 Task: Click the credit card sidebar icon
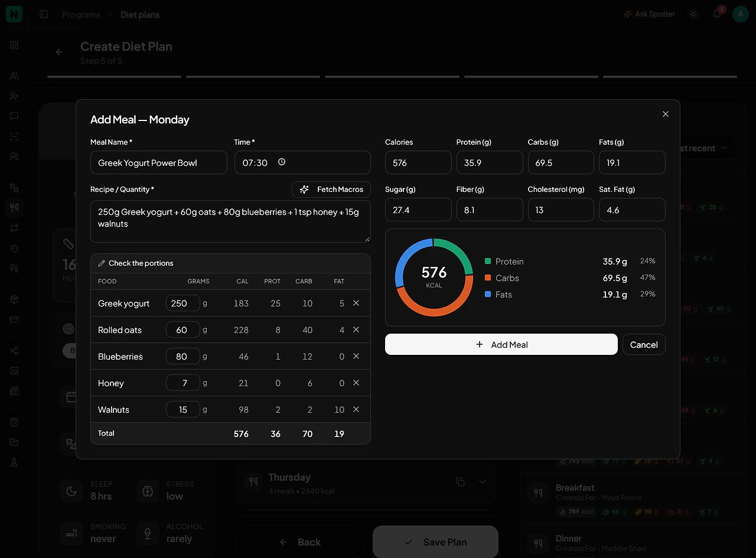coord(14,319)
